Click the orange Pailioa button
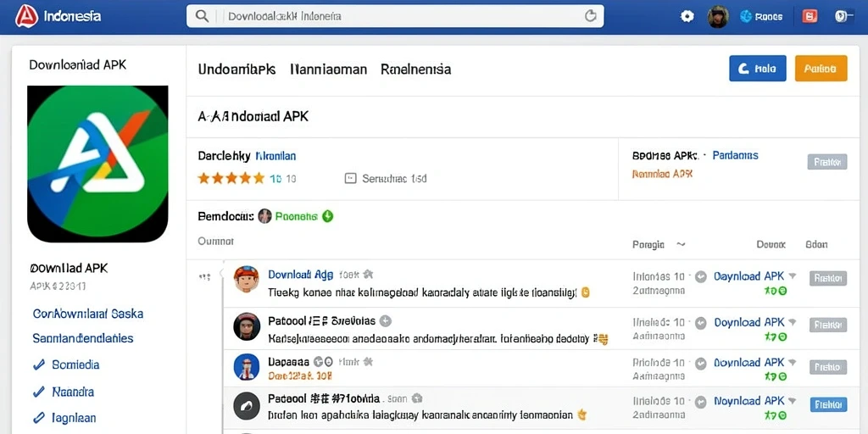The width and height of the screenshot is (868, 434). click(x=821, y=69)
